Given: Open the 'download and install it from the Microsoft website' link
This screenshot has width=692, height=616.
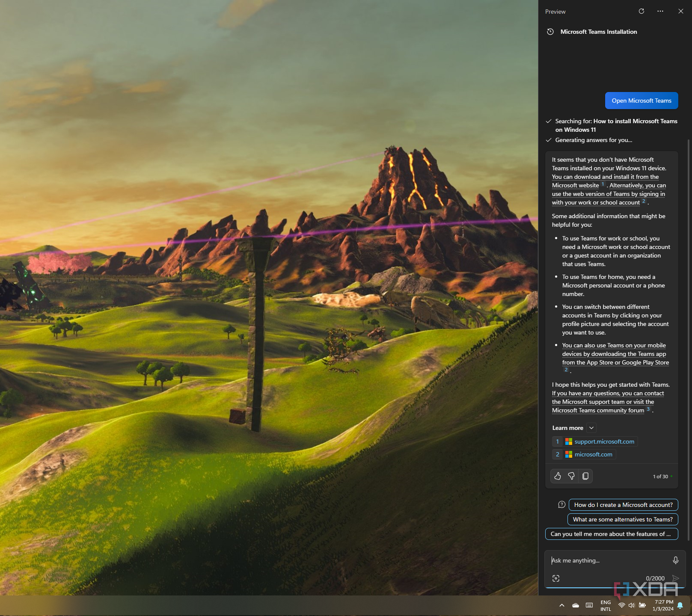Looking at the screenshot, I should click(605, 181).
